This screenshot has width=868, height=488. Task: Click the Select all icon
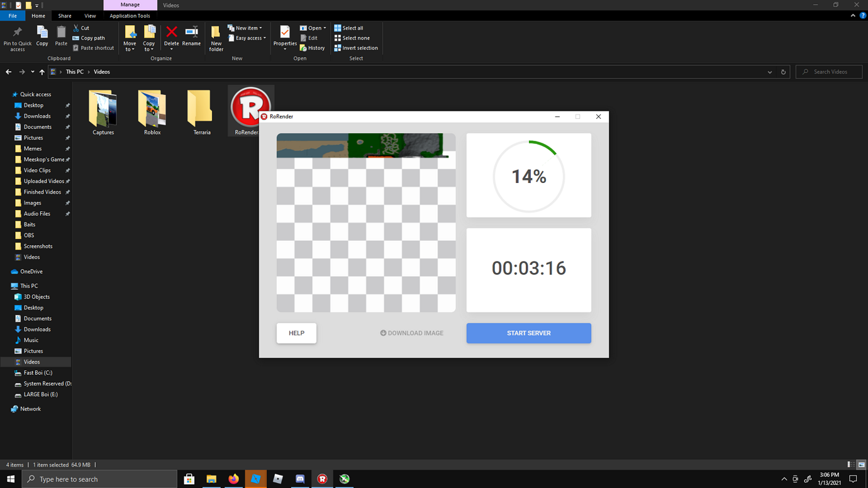click(340, 28)
